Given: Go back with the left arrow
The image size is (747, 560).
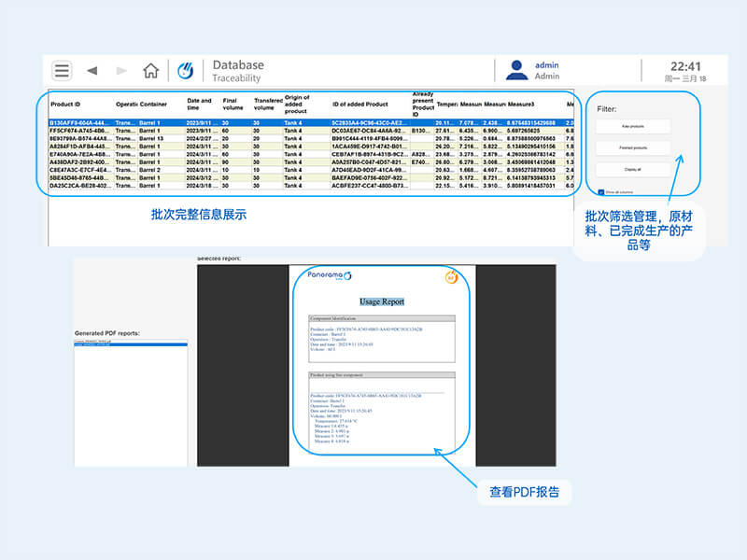Looking at the screenshot, I should [x=92, y=71].
